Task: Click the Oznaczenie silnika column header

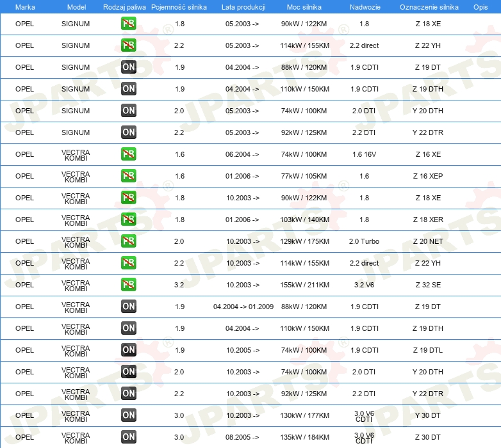Action: coord(429,7)
